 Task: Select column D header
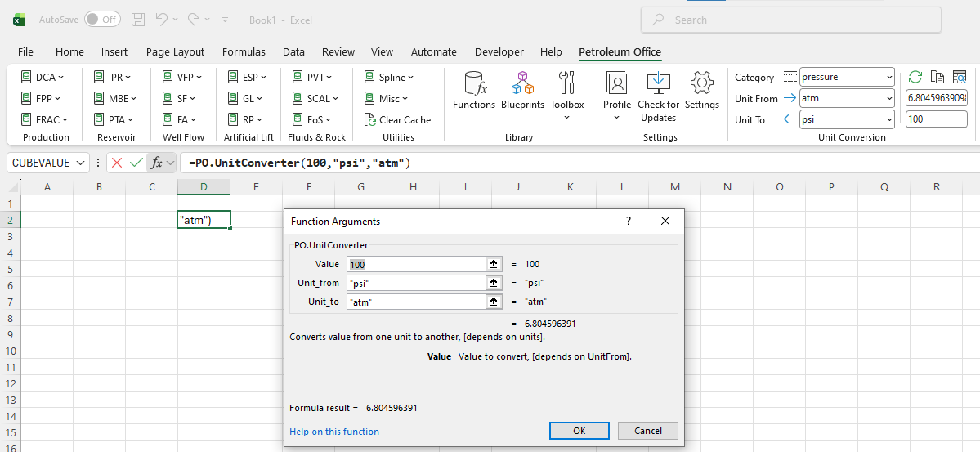pos(204,186)
